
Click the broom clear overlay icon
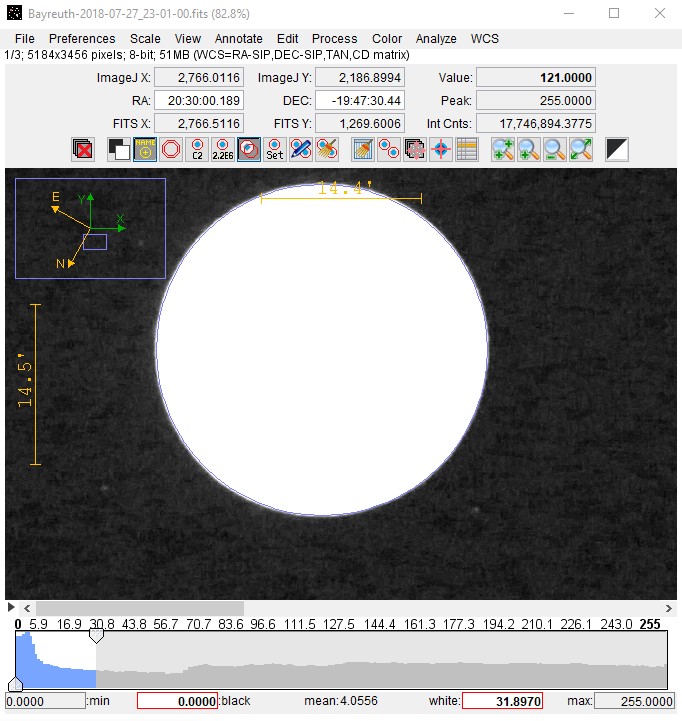tap(363, 150)
